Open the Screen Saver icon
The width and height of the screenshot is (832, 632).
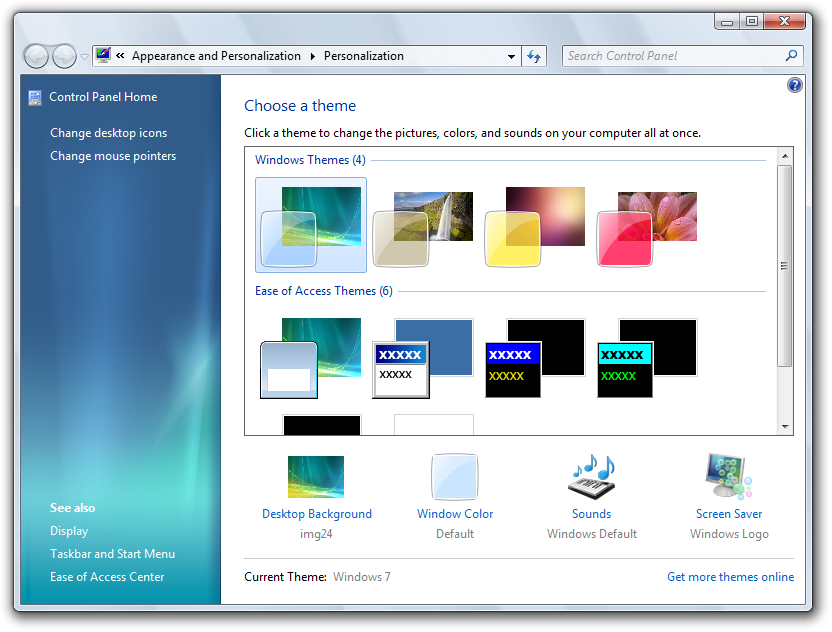pyautogui.click(x=728, y=478)
